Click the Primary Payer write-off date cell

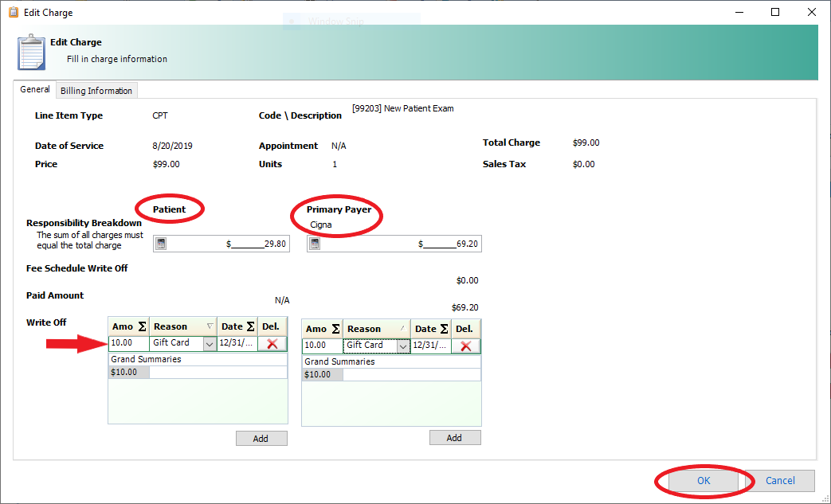(x=431, y=346)
